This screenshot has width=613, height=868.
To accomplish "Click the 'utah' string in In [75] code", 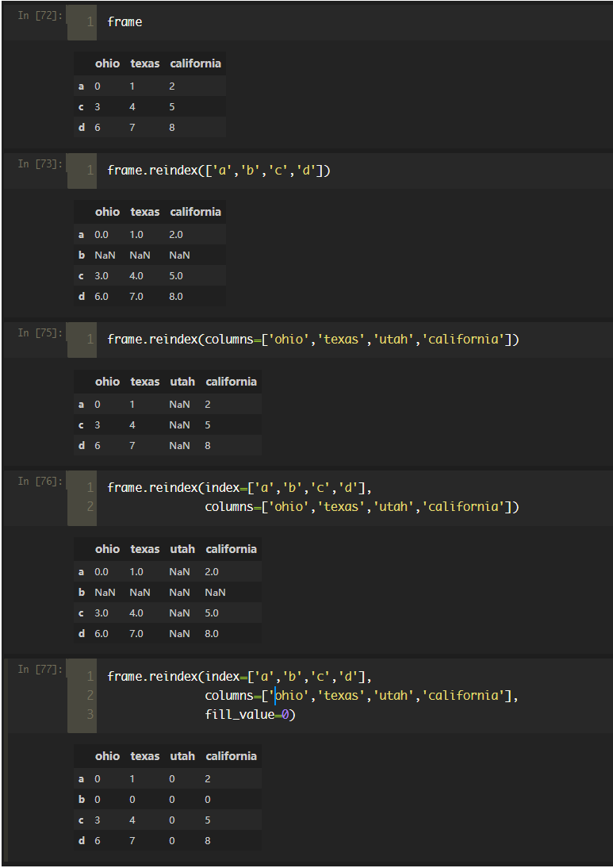I will click(x=393, y=340).
